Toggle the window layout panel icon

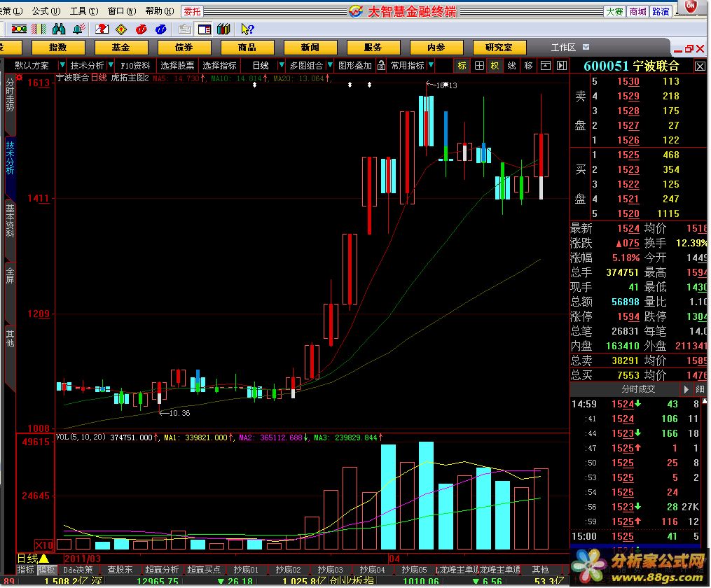click(204, 29)
